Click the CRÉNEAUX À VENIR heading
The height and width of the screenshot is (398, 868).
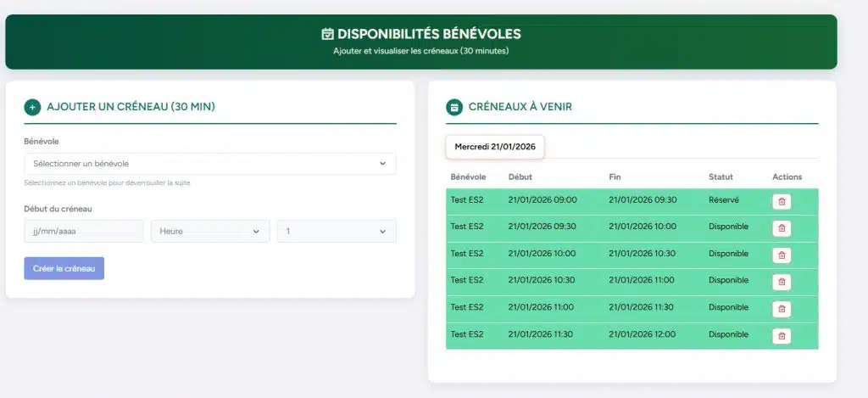click(x=520, y=106)
